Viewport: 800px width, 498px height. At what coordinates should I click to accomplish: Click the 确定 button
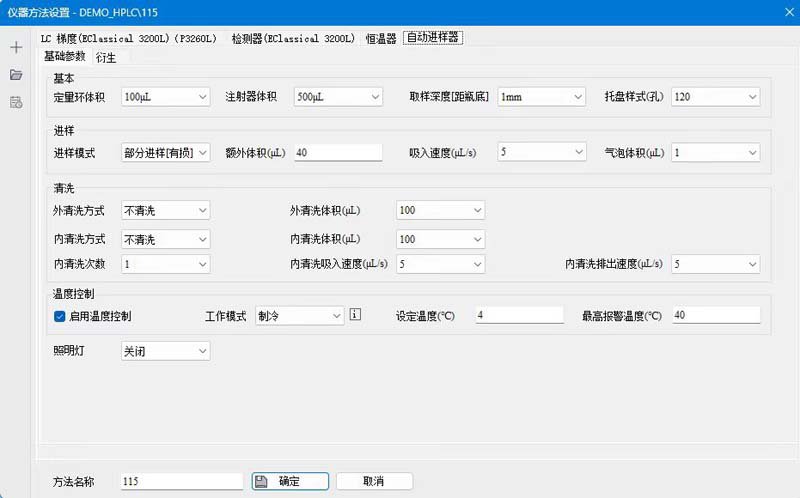[290, 481]
